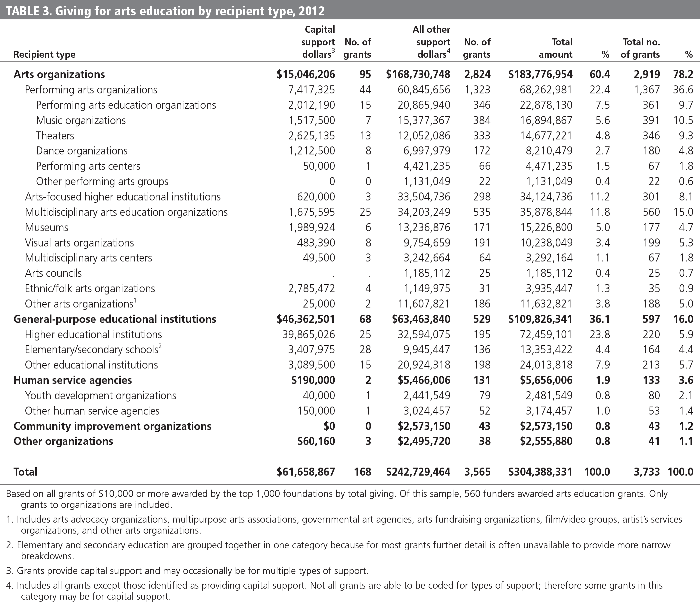Click the 'Capital support dollars' column header
The image size is (700, 606).
pos(318,42)
